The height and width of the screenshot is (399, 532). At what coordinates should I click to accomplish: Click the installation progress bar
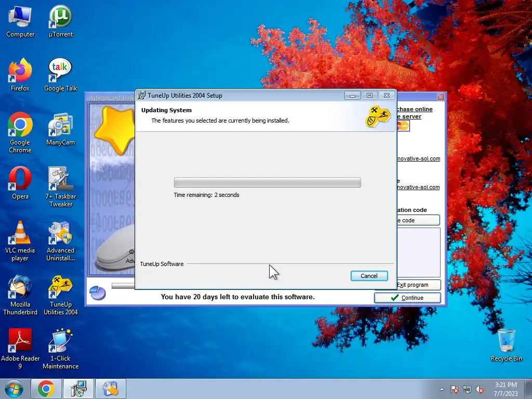click(268, 182)
